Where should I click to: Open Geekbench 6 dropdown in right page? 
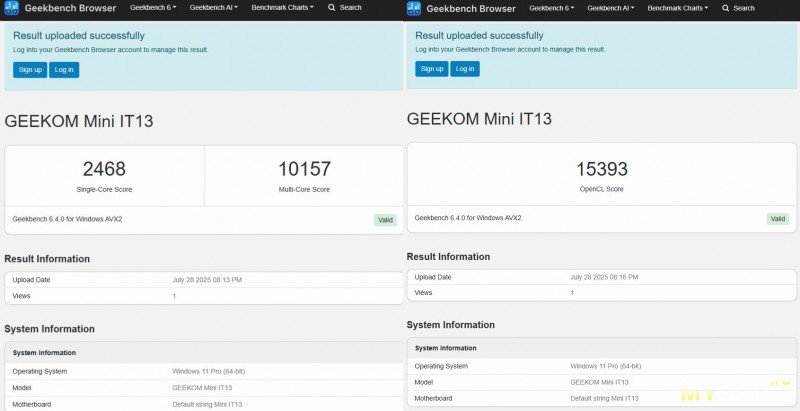[x=552, y=8]
